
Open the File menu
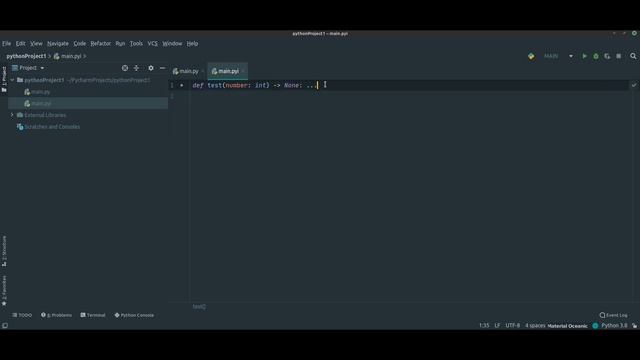[x=7, y=44]
